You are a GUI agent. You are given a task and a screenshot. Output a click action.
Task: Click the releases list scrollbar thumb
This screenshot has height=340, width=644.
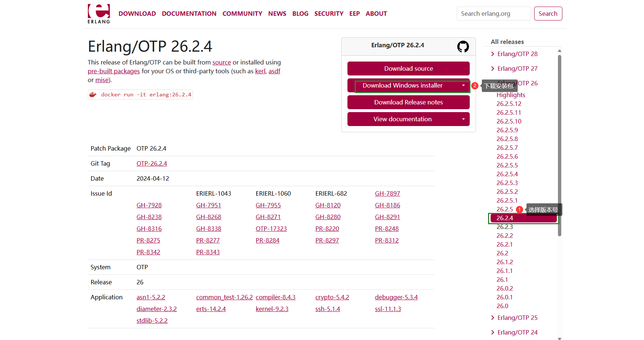click(559, 145)
